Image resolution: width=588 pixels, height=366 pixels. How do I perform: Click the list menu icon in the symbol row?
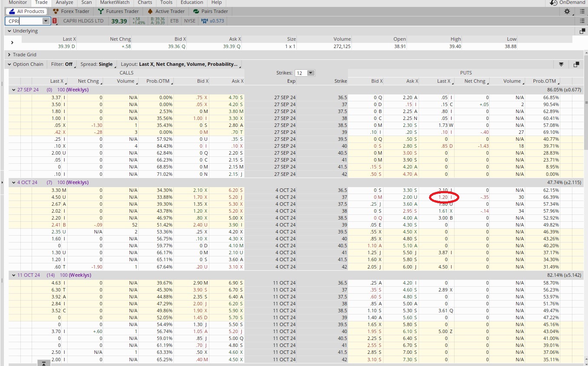click(582, 21)
